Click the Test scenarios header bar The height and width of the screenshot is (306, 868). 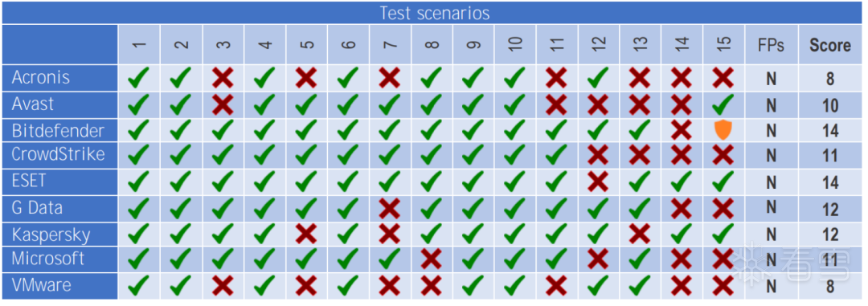pyautogui.click(x=432, y=13)
